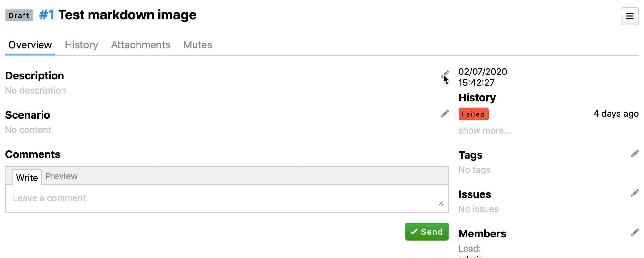Select the Mutes tab

point(198,45)
